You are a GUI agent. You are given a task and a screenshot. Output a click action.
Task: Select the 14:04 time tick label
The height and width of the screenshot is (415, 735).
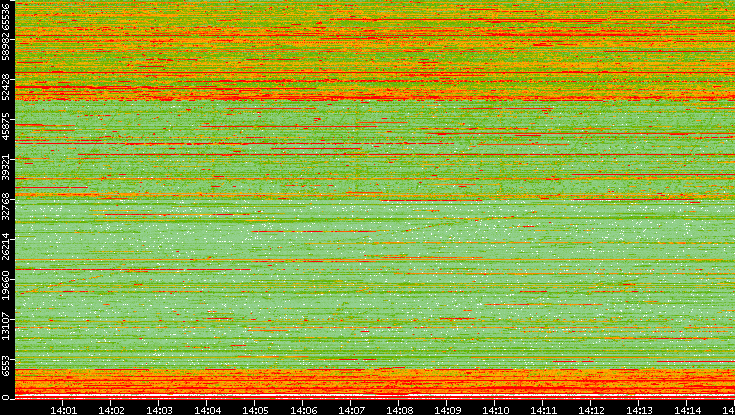pos(207,410)
